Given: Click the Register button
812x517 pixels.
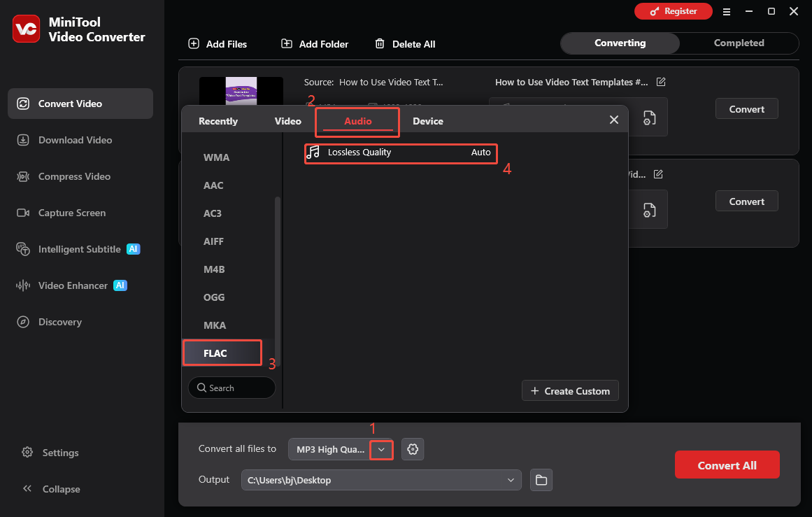Looking at the screenshot, I should pos(674,11).
